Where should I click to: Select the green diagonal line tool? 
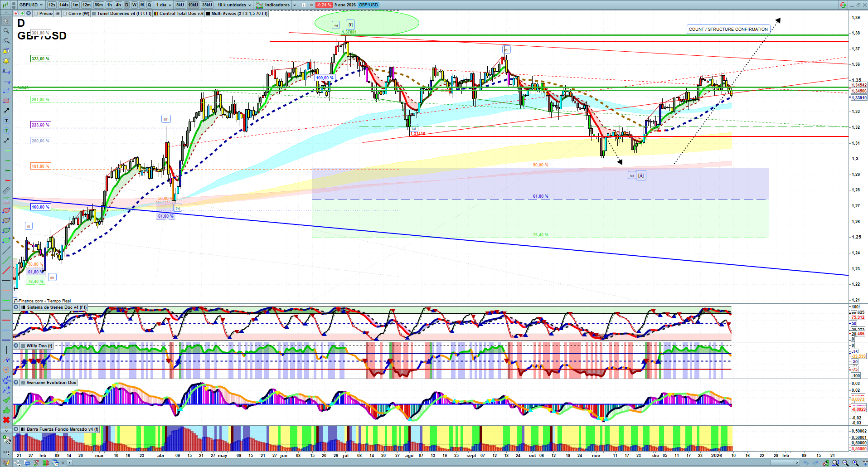6,261
